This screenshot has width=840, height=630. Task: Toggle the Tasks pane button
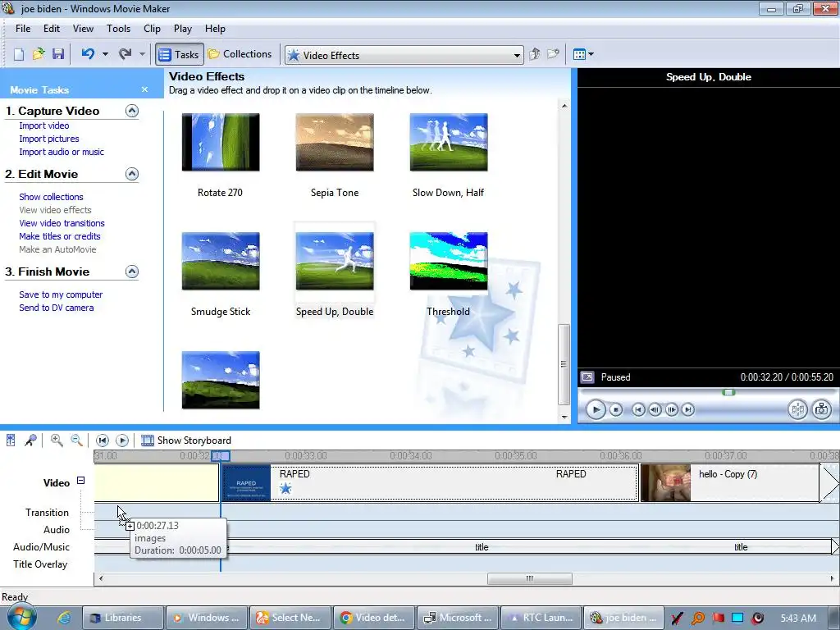coord(180,54)
